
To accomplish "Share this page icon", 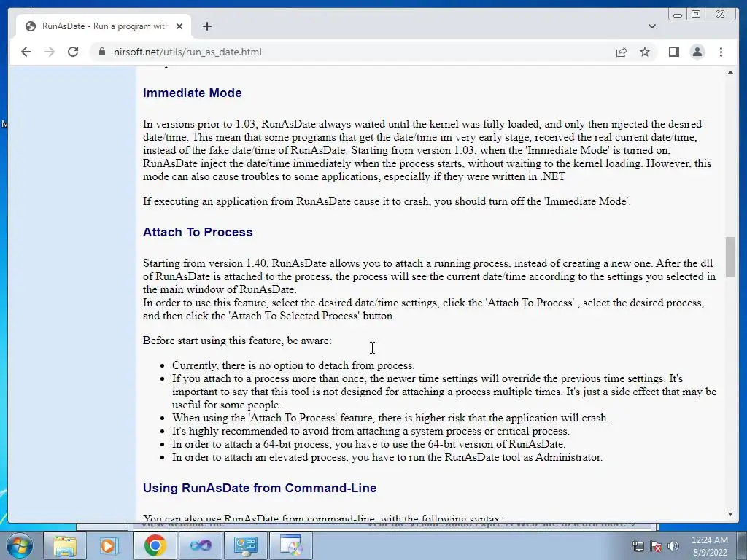I will (x=622, y=52).
